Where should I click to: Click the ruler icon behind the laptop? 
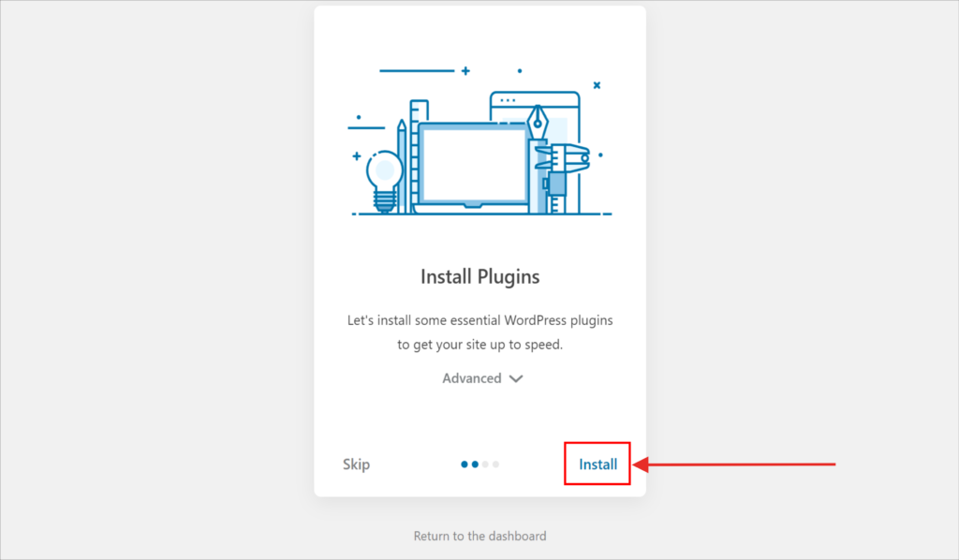(x=419, y=112)
